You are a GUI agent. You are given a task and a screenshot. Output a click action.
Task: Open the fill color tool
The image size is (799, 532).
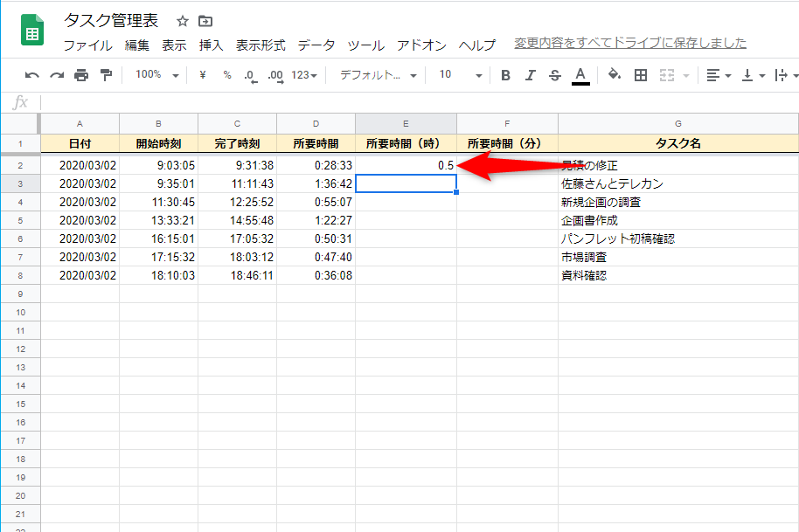click(x=612, y=75)
